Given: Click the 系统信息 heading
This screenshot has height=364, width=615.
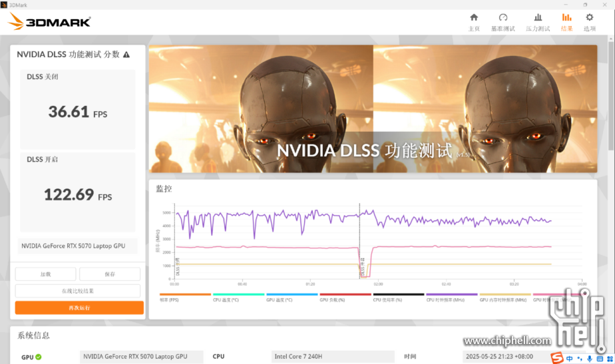Looking at the screenshot, I should tap(33, 335).
